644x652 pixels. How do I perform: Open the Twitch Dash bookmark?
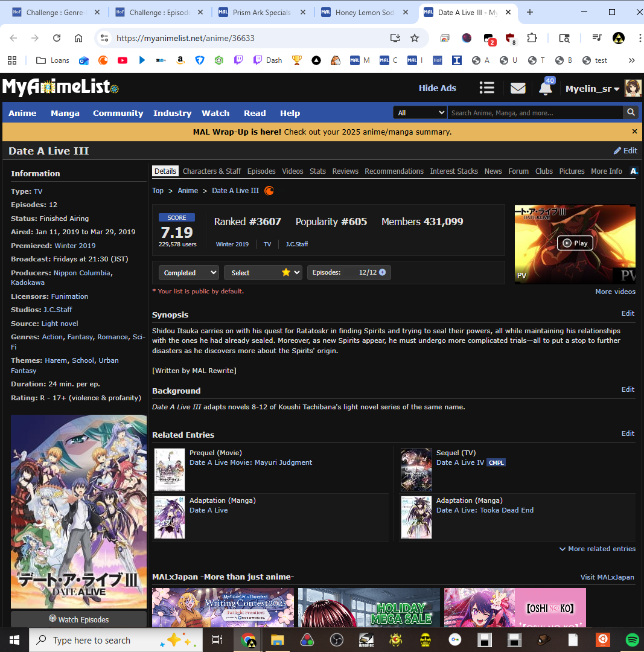(x=268, y=60)
